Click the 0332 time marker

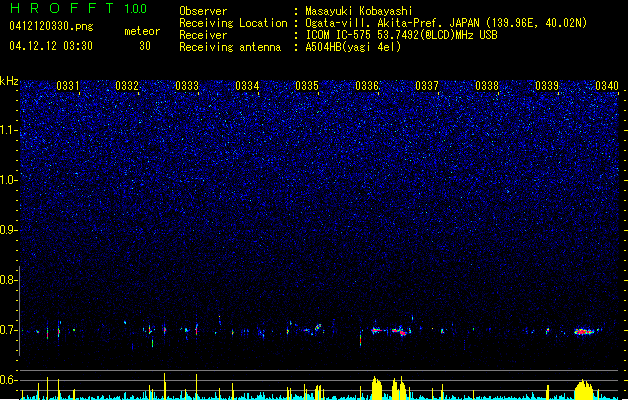pos(127,86)
